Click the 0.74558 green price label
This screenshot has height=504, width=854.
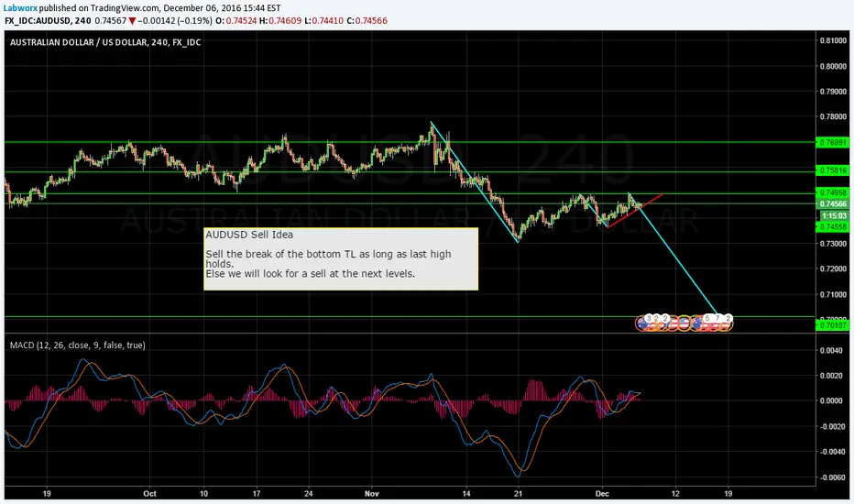[x=833, y=226]
